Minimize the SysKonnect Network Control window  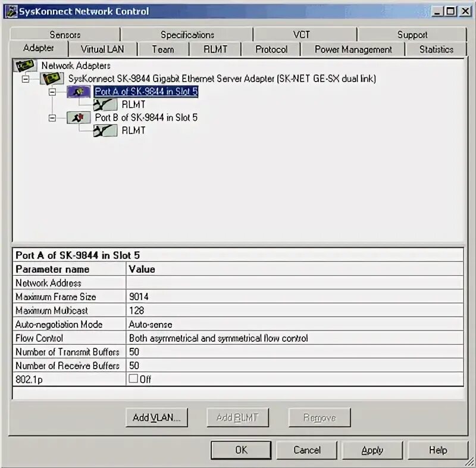point(437,11)
